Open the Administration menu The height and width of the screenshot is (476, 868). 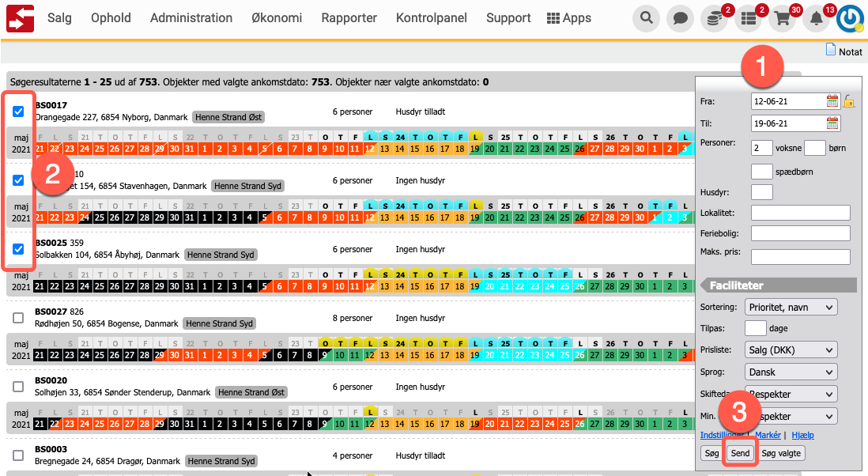[x=191, y=17]
